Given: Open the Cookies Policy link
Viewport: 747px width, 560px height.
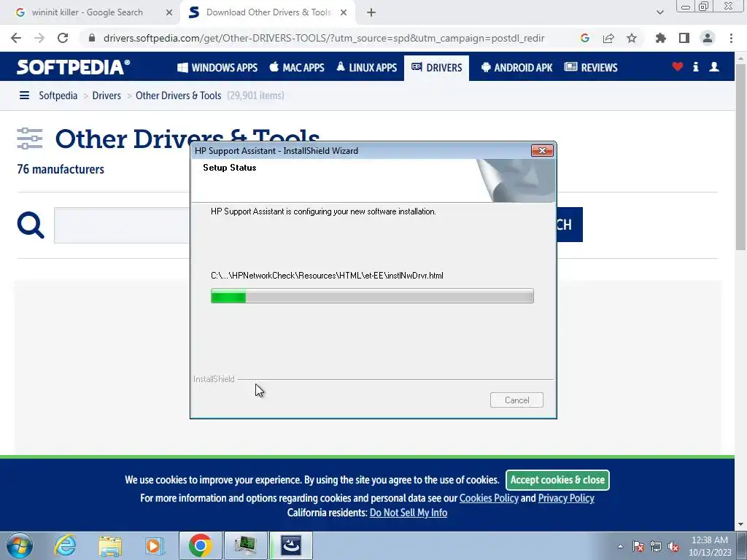Looking at the screenshot, I should 489,498.
